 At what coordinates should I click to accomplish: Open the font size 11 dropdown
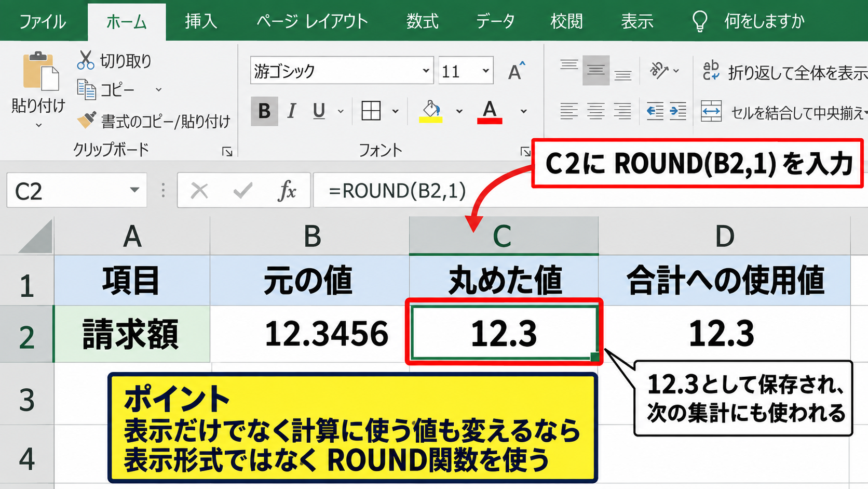(x=486, y=71)
